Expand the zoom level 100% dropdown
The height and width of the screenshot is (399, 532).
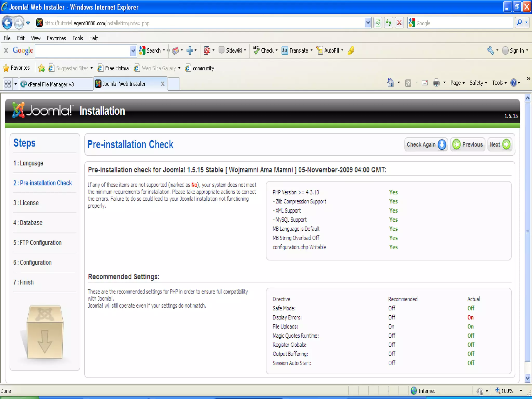[521, 391]
